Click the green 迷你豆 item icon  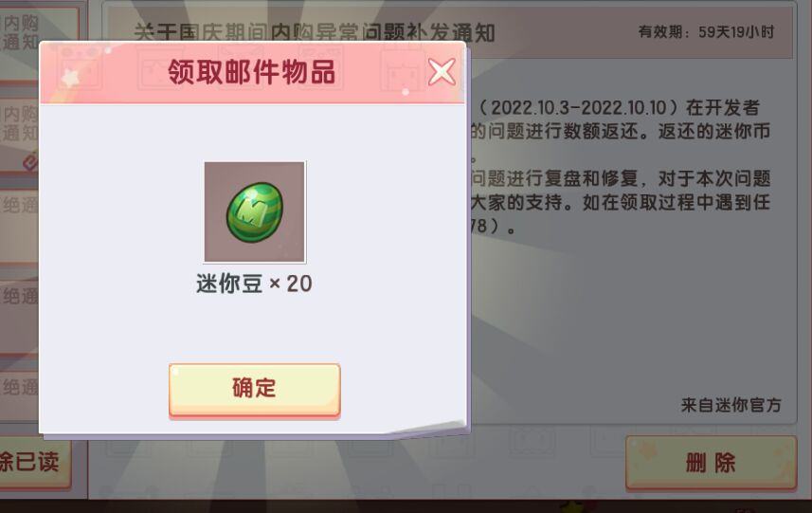click(255, 212)
